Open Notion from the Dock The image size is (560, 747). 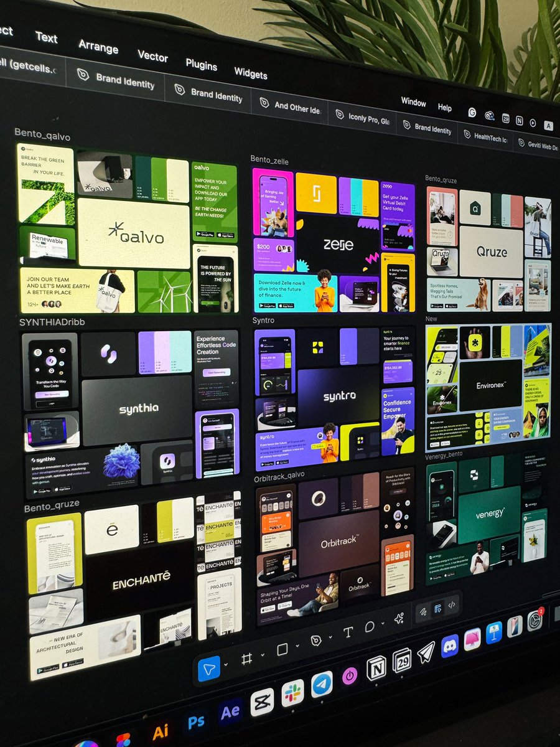pos(377,667)
